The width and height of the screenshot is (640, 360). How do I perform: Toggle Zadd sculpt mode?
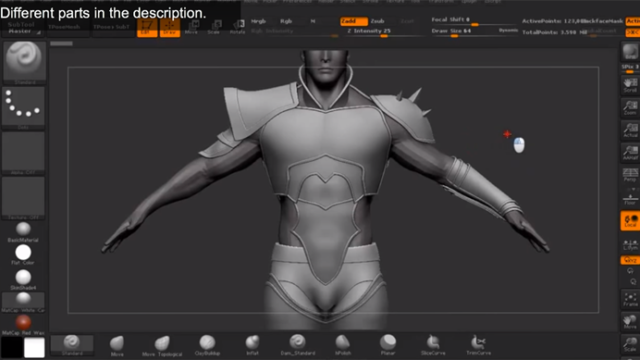click(x=354, y=21)
